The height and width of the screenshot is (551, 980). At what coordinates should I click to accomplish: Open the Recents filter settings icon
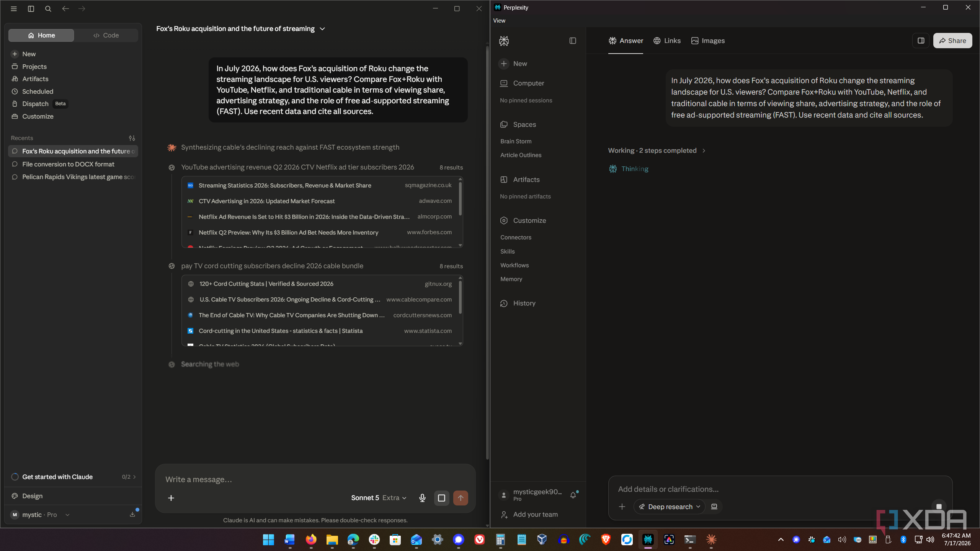coord(132,138)
